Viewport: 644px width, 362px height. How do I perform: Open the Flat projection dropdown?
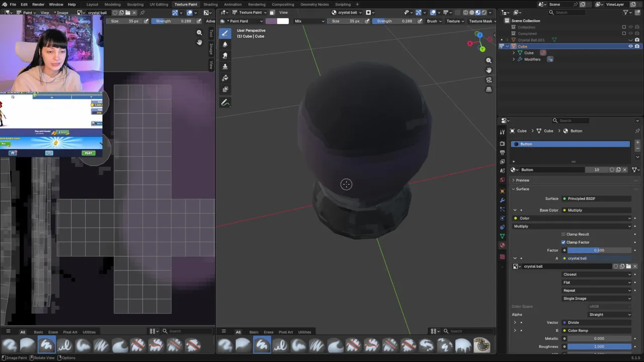tap(597, 283)
